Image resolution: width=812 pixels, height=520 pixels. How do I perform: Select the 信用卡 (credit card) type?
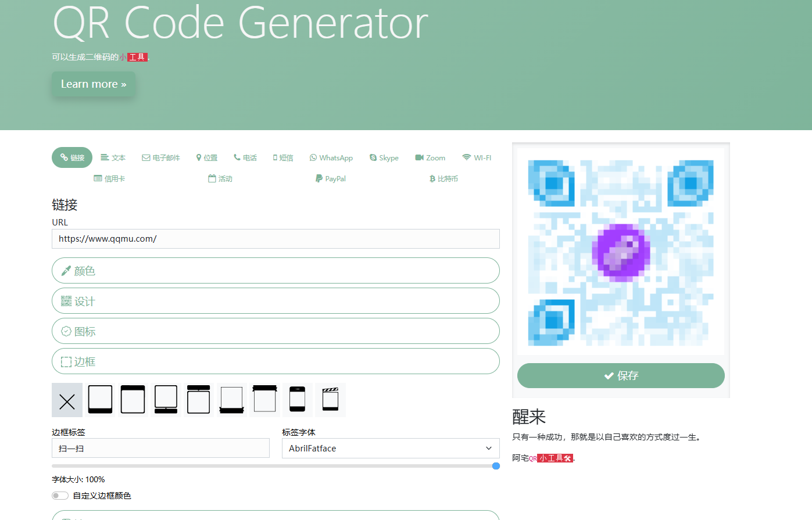click(109, 178)
